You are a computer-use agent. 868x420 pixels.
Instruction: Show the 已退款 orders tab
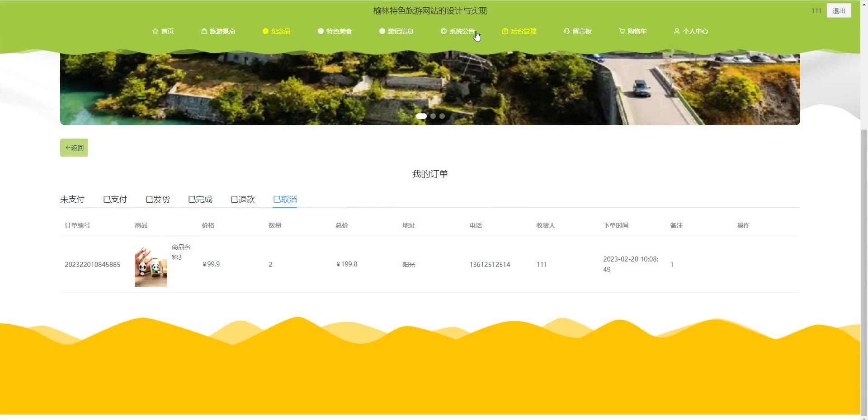coord(242,200)
